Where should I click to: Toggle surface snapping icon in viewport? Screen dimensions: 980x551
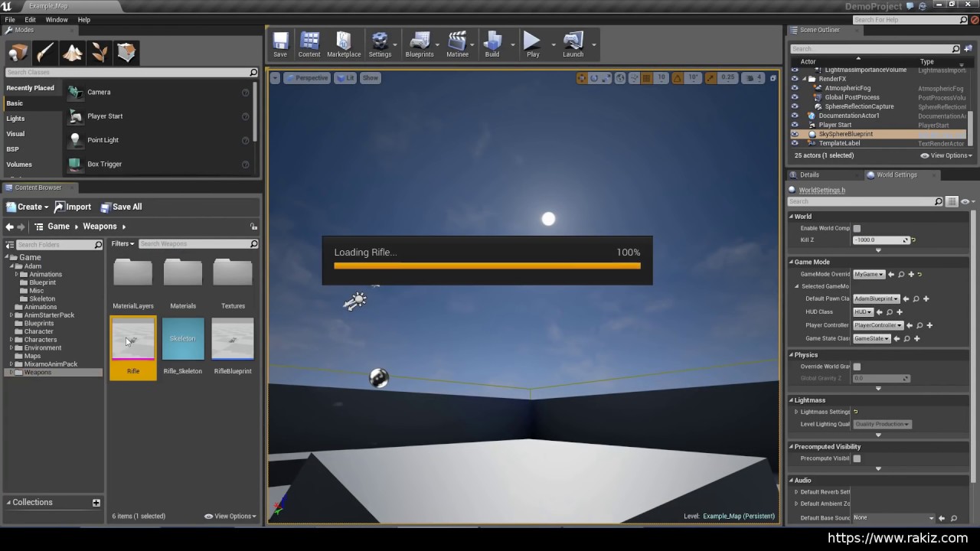pos(634,78)
